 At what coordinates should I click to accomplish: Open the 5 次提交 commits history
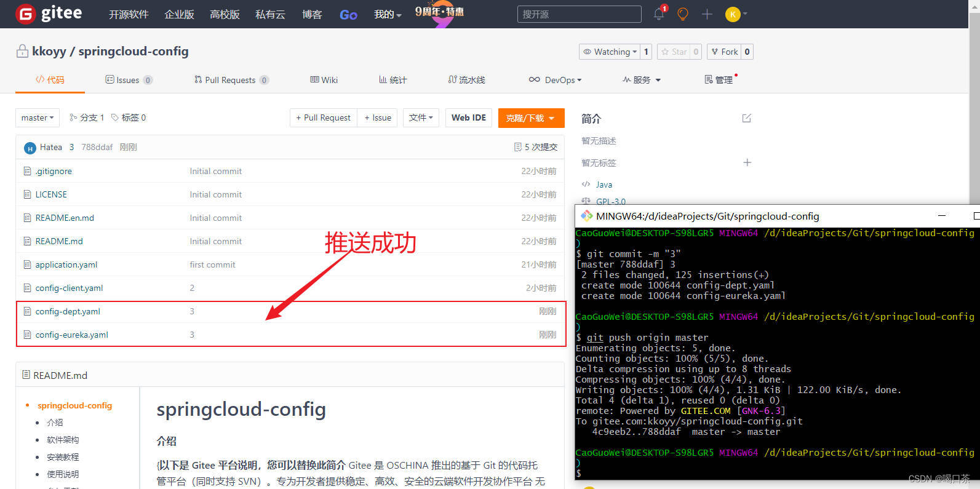point(536,147)
